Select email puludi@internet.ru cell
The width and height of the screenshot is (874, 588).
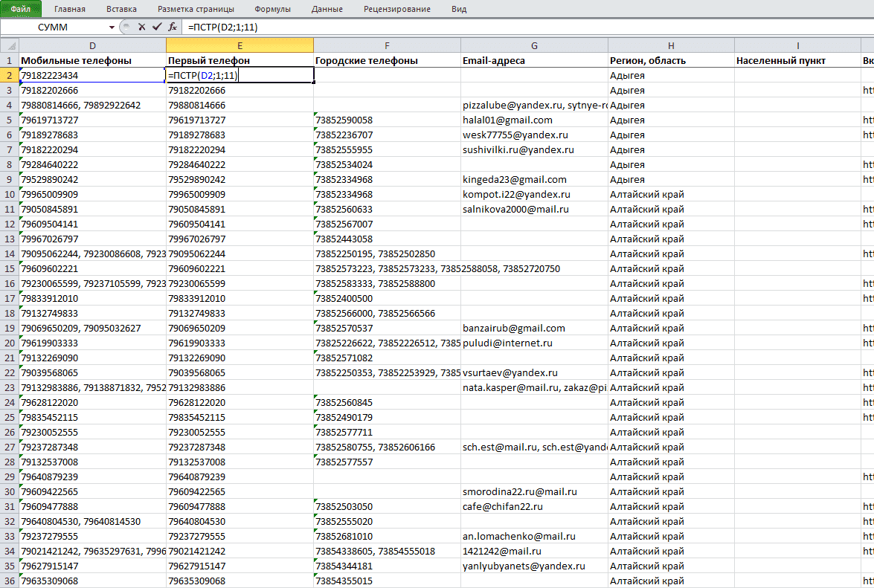tap(534, 343)
